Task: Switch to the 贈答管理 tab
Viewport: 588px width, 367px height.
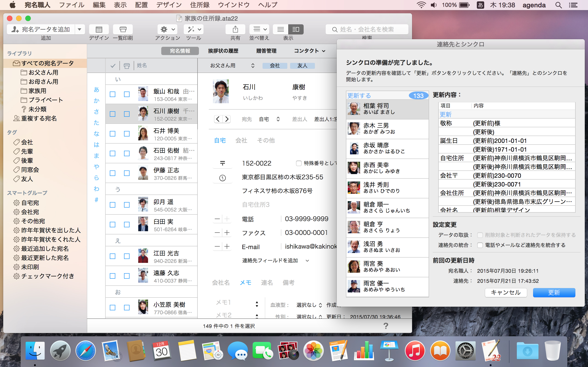Action: point(266,51)
